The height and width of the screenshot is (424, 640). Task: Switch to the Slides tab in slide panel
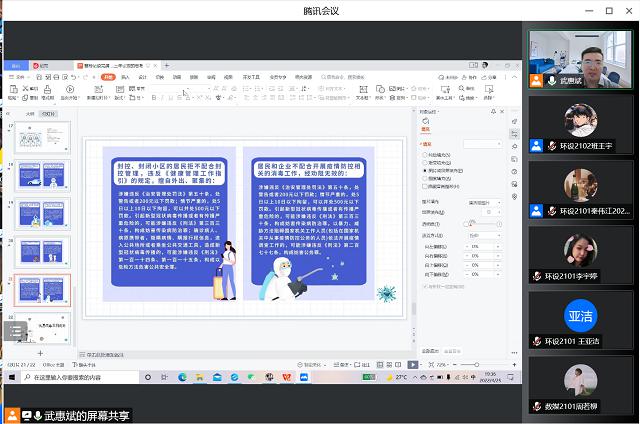point(48,114)
